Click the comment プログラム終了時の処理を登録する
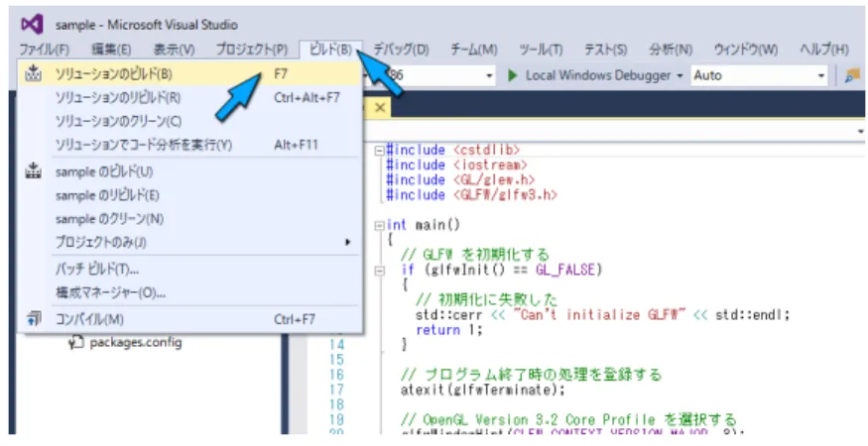The height and width of the screenshot is (446, 868). [532, 375]
